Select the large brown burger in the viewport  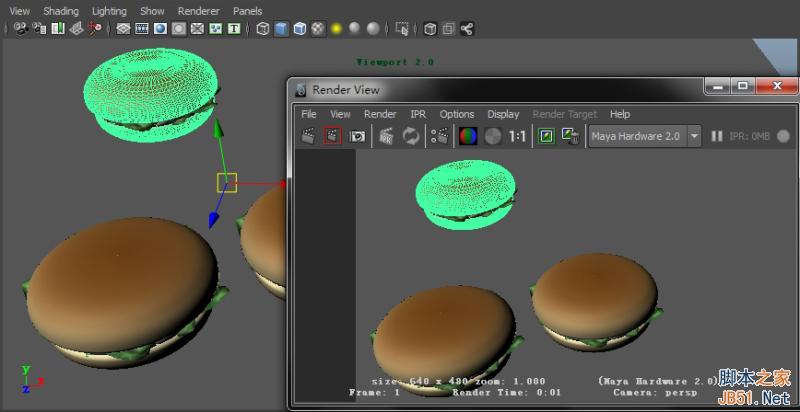coord(123,292)
